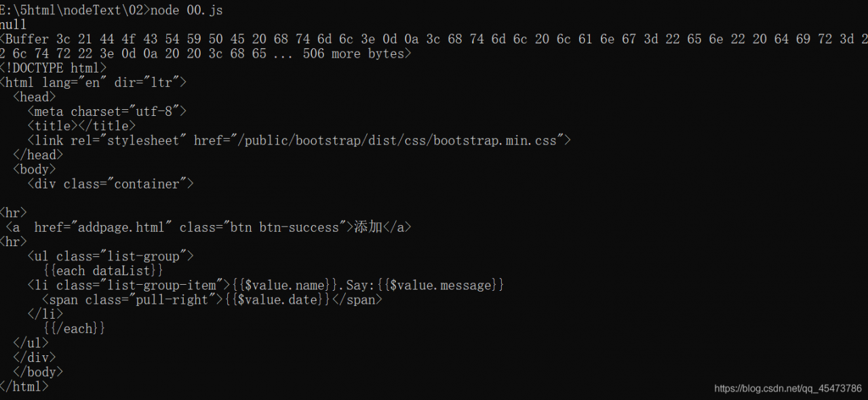Click the meta charset="utf-8" line
Viewport: 868px width, 400px height.
pos(106,111)
